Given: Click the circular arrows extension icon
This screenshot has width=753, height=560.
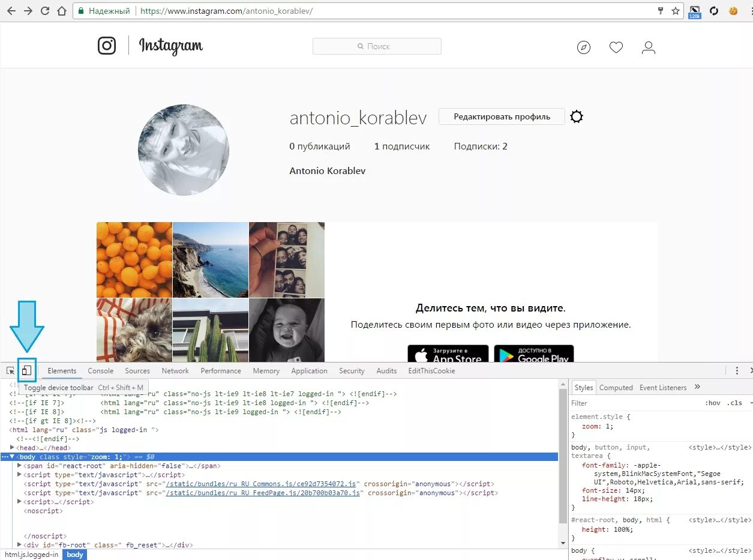Looking at the screenshot, I should (x=714, y=11).
